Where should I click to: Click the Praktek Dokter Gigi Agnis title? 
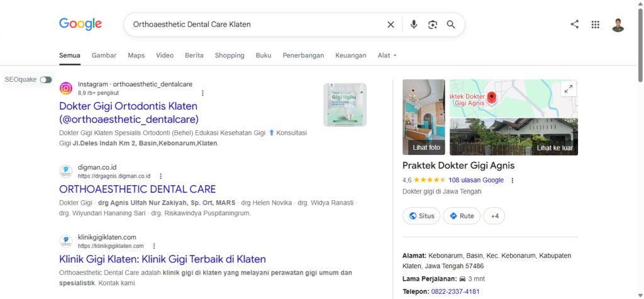tap(458, 166)
